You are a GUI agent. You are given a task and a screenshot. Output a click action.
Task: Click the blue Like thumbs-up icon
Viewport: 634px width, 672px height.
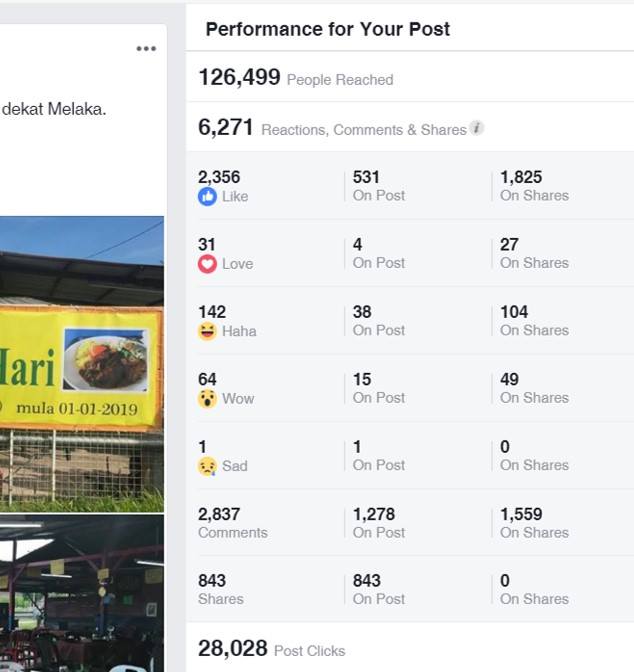[207, 197]
